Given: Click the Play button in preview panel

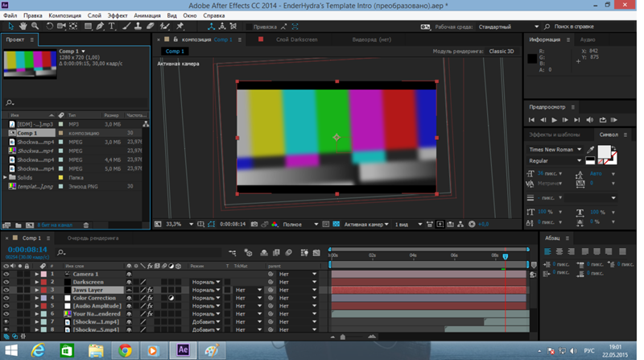Looking at the screenshot, I should (554, 120).
